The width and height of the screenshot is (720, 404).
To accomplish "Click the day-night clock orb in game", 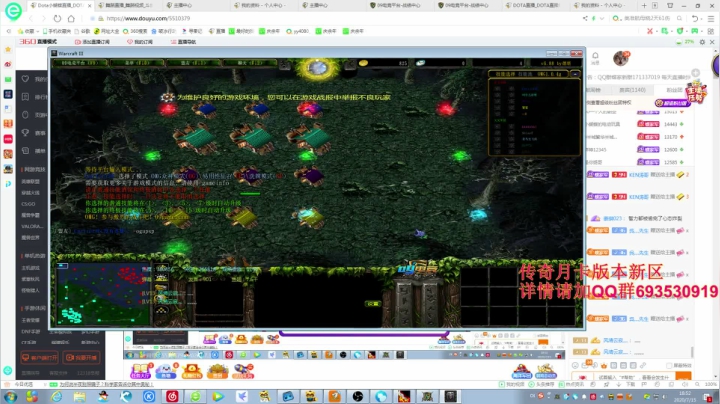I will pyautogui.click(x=317, y=68).
